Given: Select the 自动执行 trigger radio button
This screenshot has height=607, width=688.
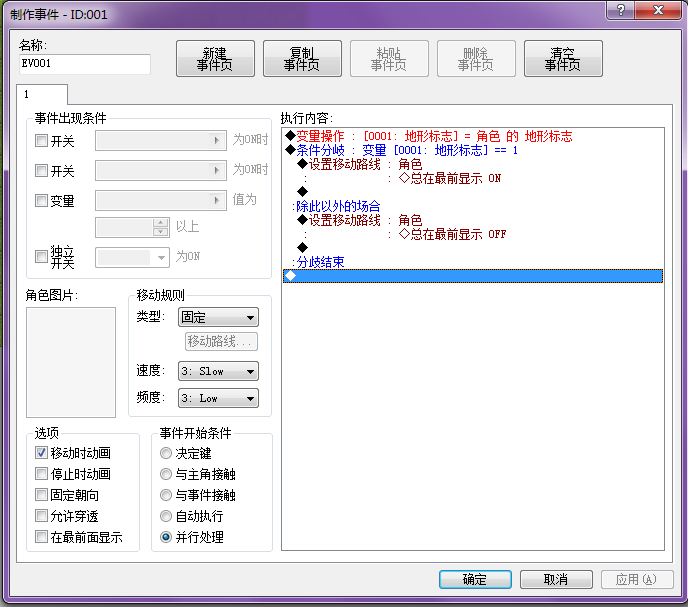Looking at the screenshot, I should pyautogui.click(x=166, y=516).
